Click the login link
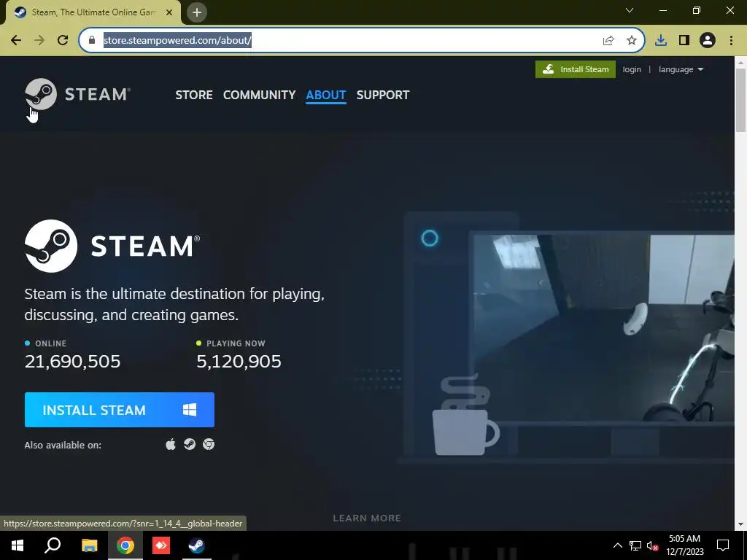 [632, 69]
